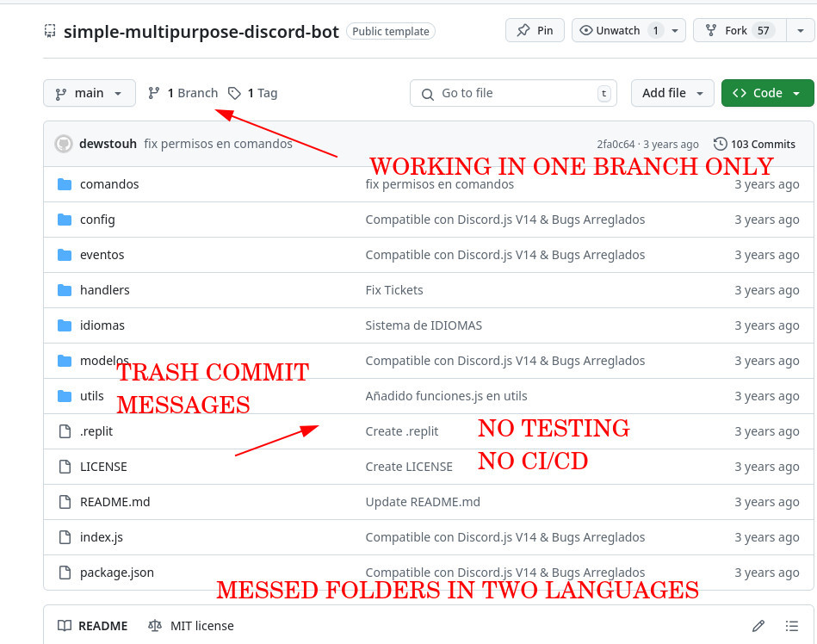Viewport: 817px width, 644px height.
Task: Click the Pin button
Action: pyautogui.click(x=535, y=31)
